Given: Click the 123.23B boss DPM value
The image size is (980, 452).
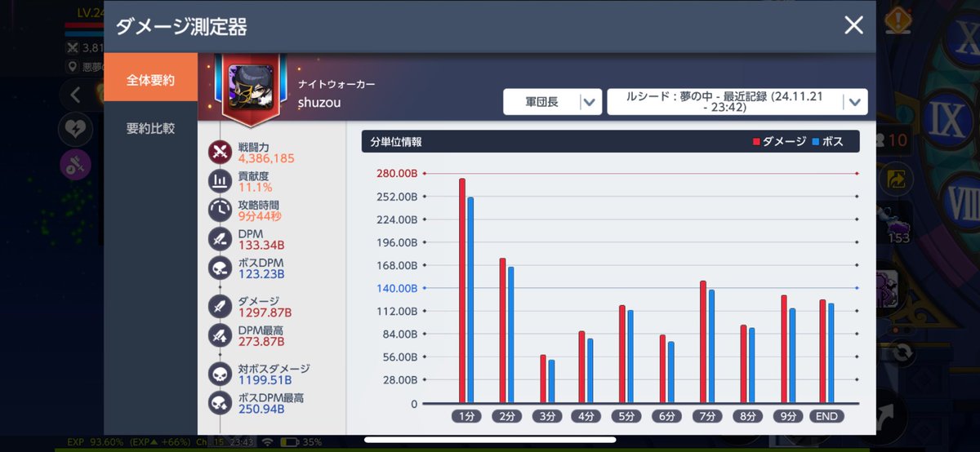Looking at the screenshot, I should coord(261,274).
